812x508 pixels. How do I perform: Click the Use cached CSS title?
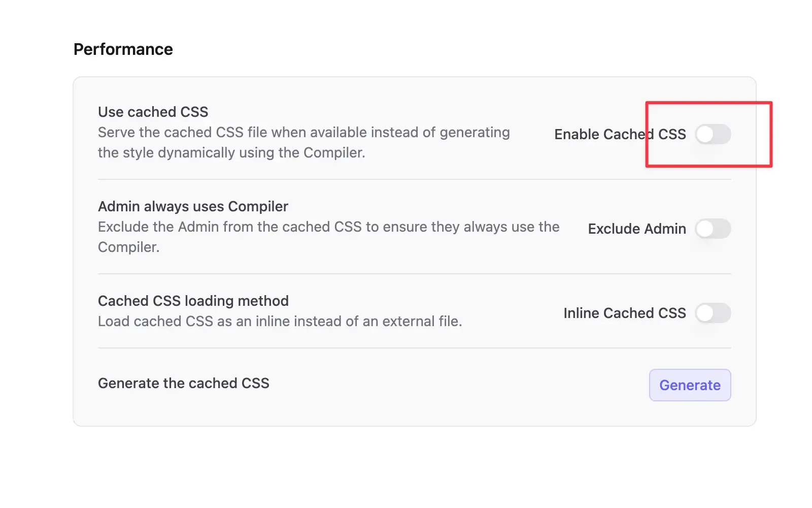click(x=153, y=112)
